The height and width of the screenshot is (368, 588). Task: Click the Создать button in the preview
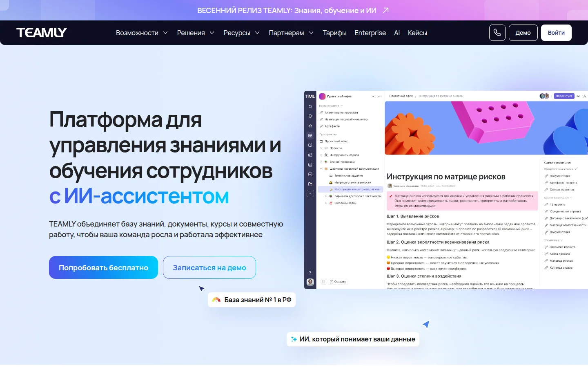pyautogui.click(x=338, y=281)
